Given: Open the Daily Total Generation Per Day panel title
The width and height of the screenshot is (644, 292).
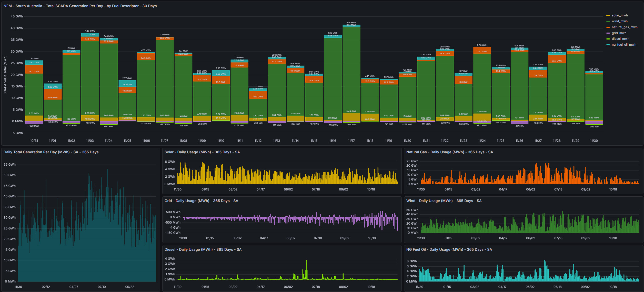Looking at the screenshot, I should (x=51, y=152).
